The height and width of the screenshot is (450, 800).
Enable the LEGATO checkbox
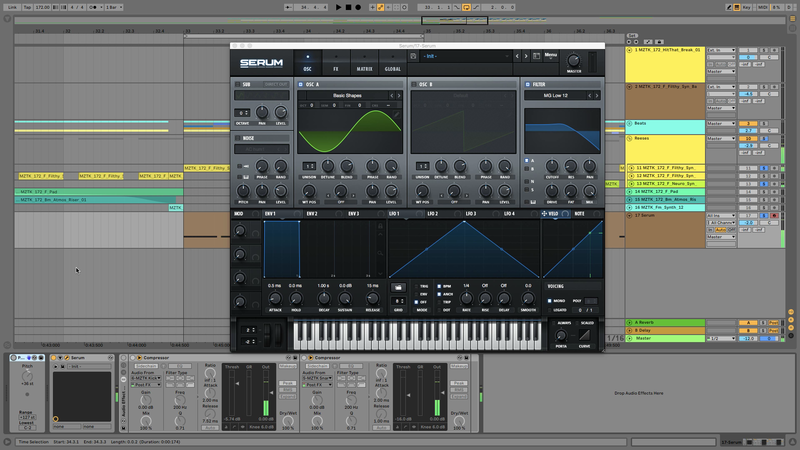[x=549, y=310]
